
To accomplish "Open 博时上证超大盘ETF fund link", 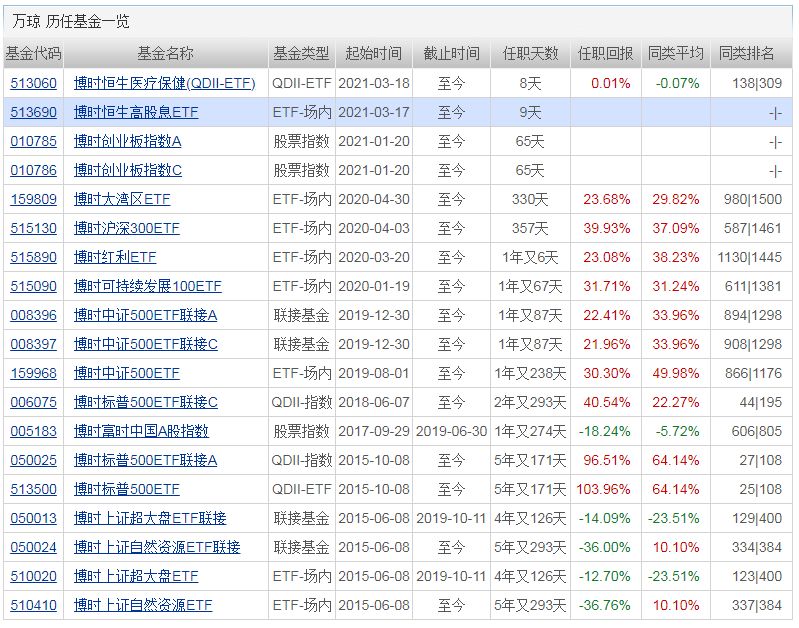I will tap(136, 577).
